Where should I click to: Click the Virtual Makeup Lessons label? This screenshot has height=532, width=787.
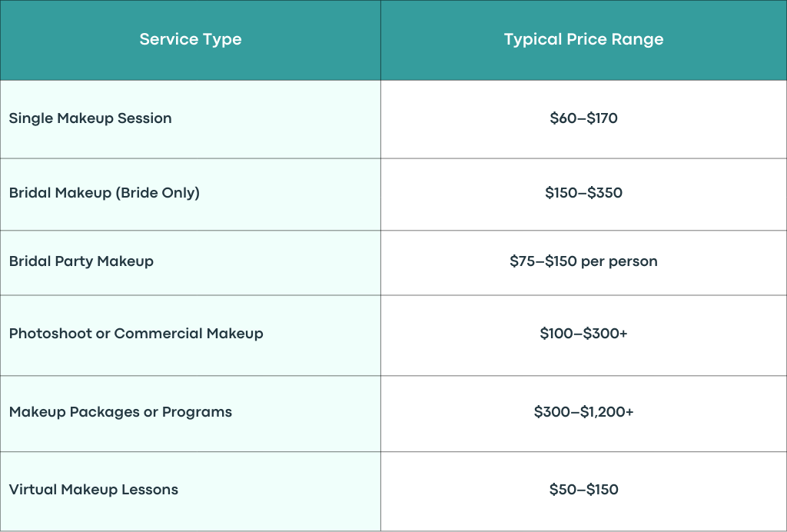point(93,490)
